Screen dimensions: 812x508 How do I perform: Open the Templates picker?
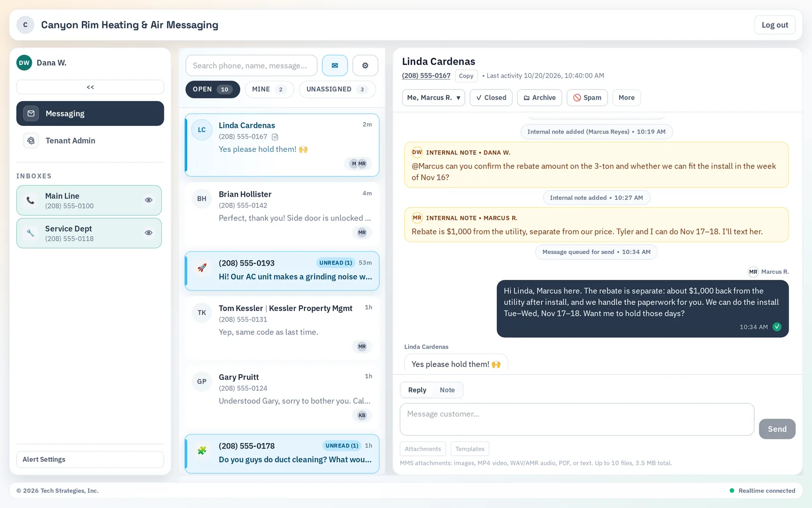click(470, 449)
